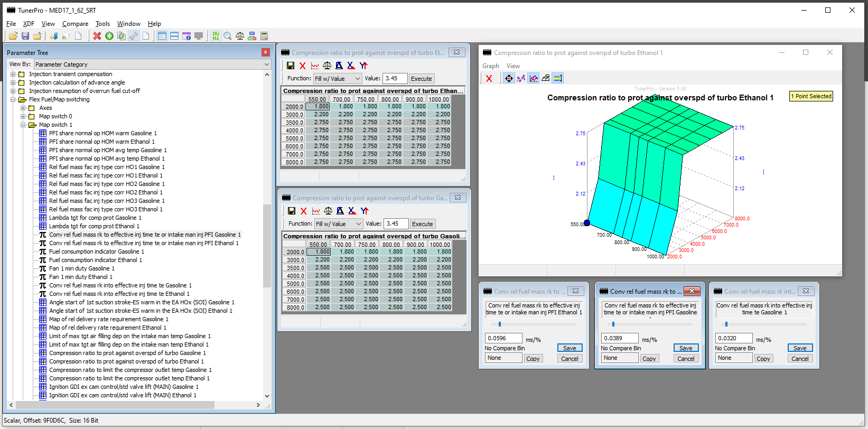Toggle the parameter tree pane toolbar button
Screen dimensions: 868x429
pos(162,36)
